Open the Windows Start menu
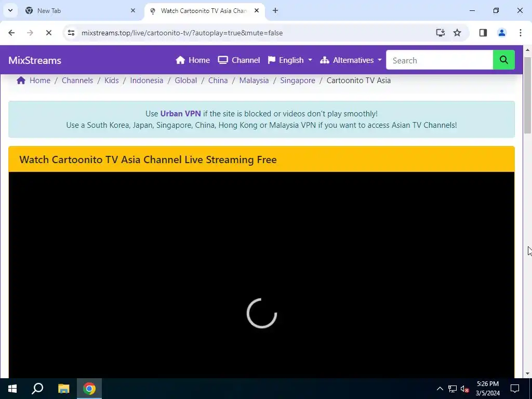Image resolution: width=532 pixels, height=399 pixels. point(12,389)
